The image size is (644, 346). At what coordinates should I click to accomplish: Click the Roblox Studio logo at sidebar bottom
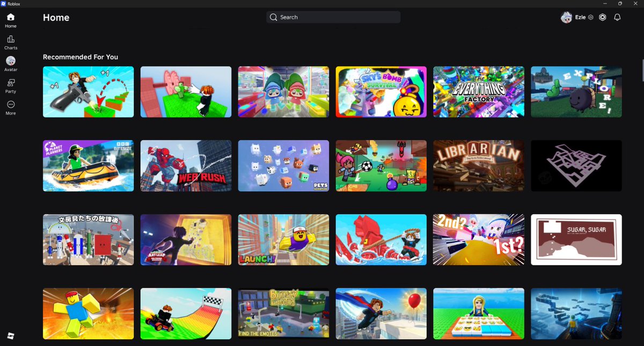[11, 335]
